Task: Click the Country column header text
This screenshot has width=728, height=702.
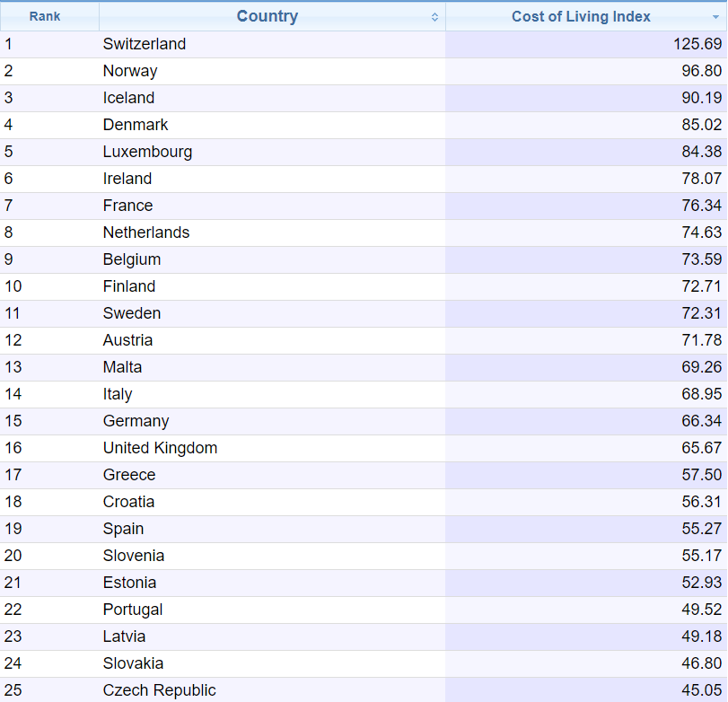Action: (267, 16)
